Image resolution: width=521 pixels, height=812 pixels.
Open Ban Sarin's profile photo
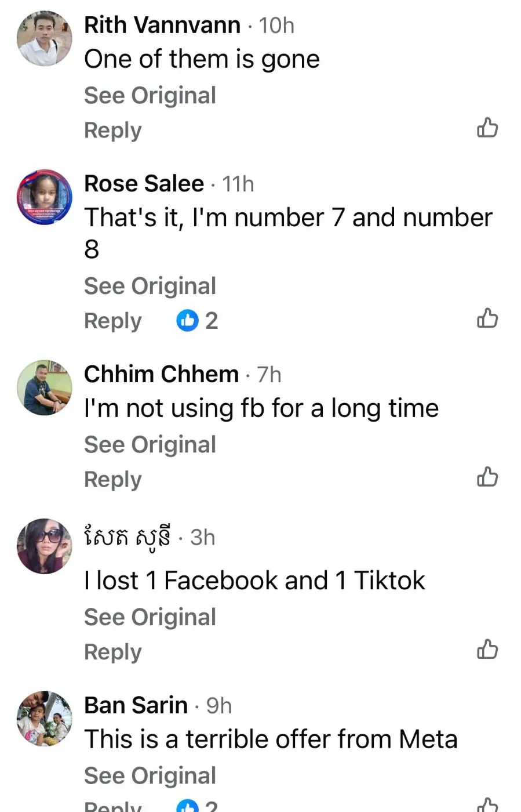[x=45, y=719]
